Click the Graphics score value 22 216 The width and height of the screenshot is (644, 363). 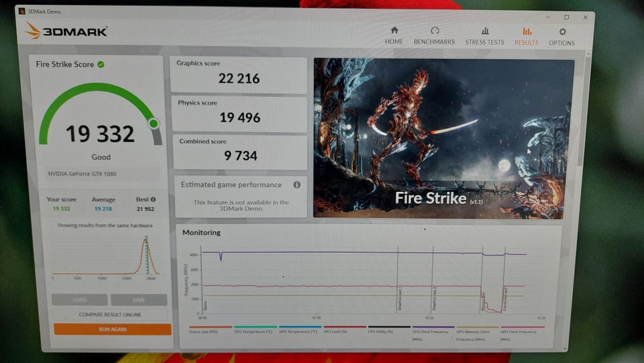click(239, 79)
